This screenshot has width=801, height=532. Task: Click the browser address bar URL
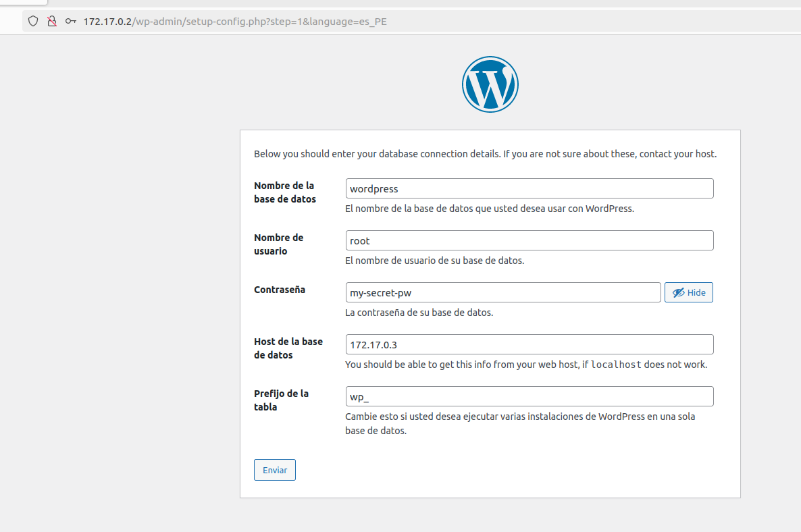(235, 22)
